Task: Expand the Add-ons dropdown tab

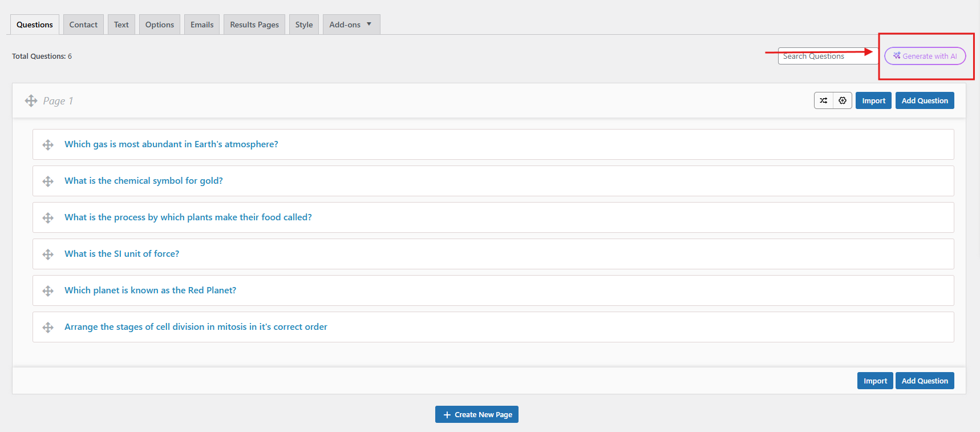Action: coord(351,25)
